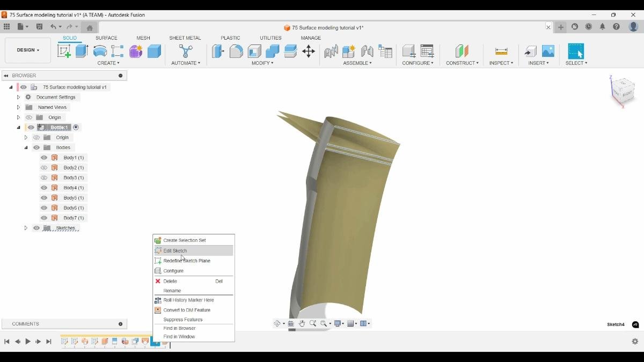Viewport: 644px width, 362px height.
Task: Hide Body5 (1) using its eye icon
Action: tap(44, 198)
